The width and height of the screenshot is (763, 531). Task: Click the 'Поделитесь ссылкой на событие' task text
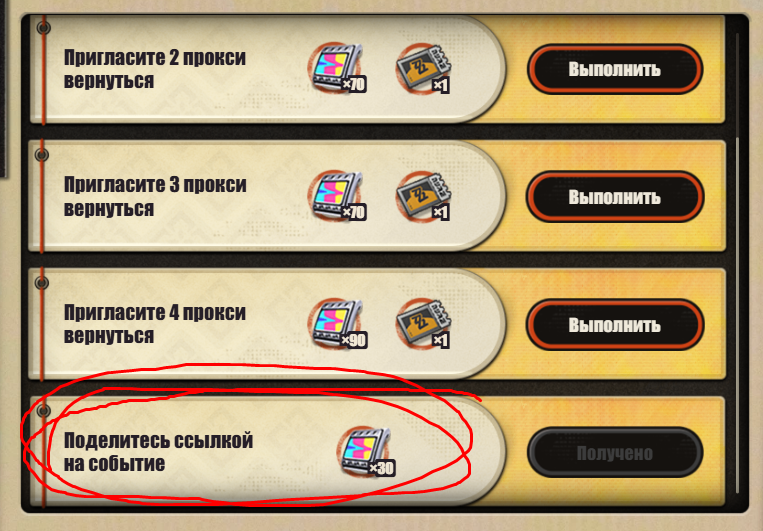pos(158,452)
